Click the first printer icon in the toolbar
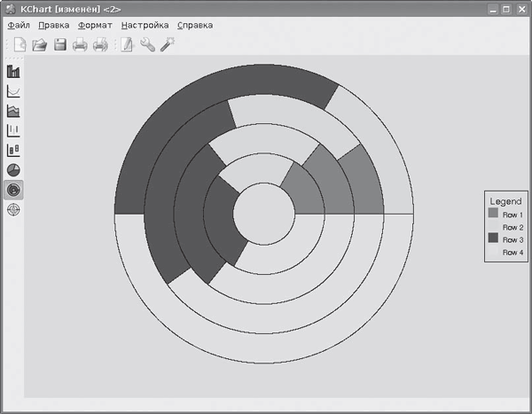Screen dimensions: 532x414 (x=80, y=45)
